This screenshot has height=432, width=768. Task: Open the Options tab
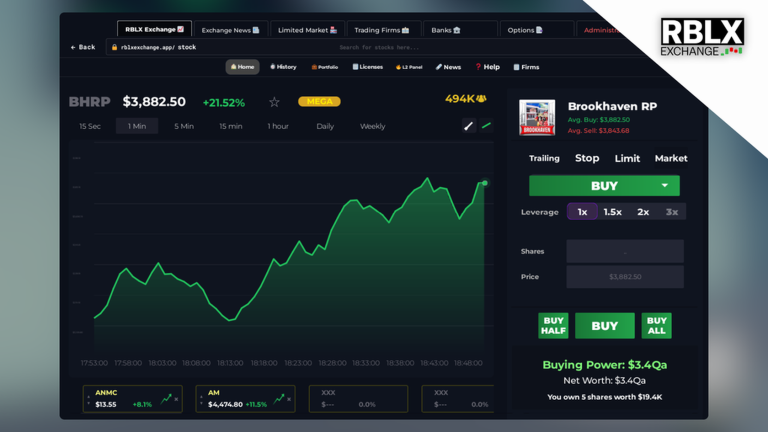coord(536,30)
